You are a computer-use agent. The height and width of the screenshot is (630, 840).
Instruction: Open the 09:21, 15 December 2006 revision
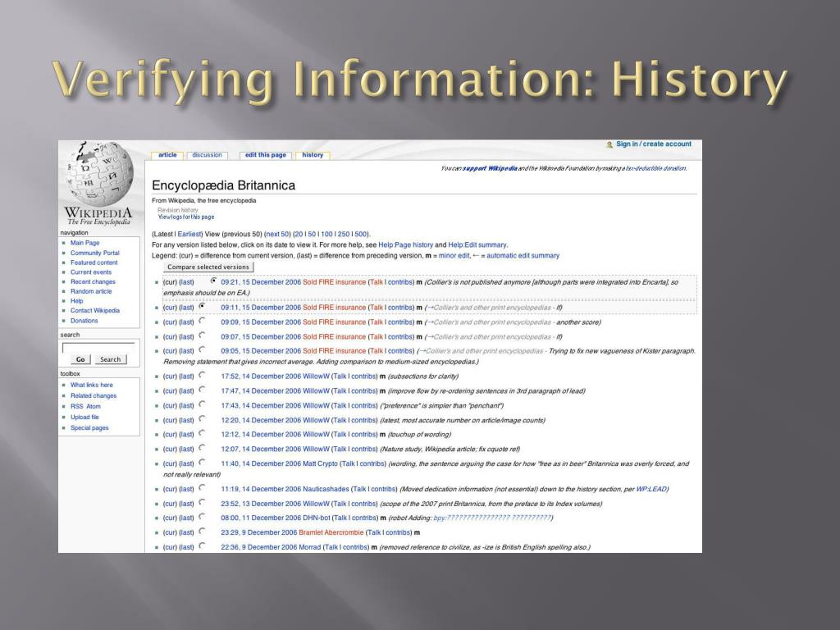click(261, 282)
